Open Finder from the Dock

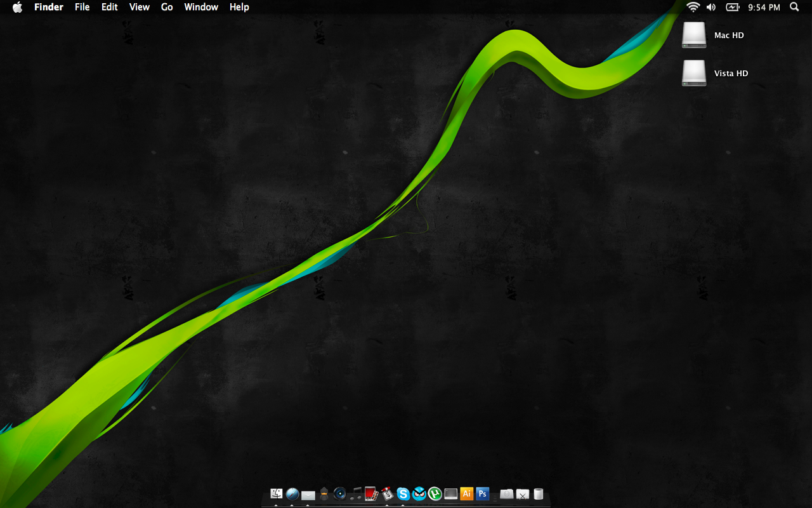[276, 493]
